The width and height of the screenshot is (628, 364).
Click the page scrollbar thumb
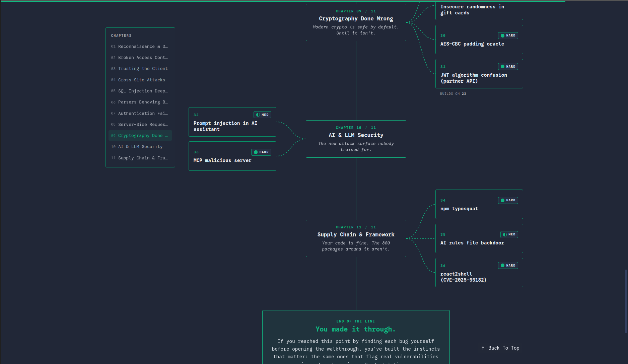(626, 301)
